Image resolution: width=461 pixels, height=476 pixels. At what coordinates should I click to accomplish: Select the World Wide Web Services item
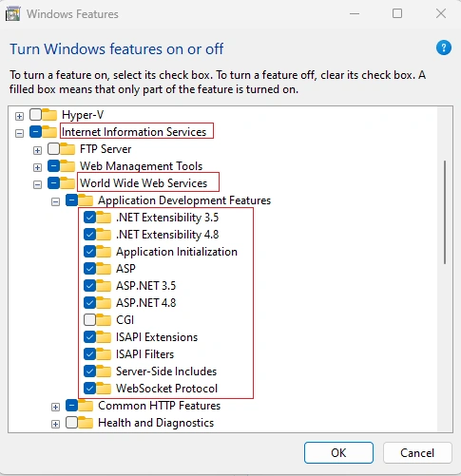[144, 183]
